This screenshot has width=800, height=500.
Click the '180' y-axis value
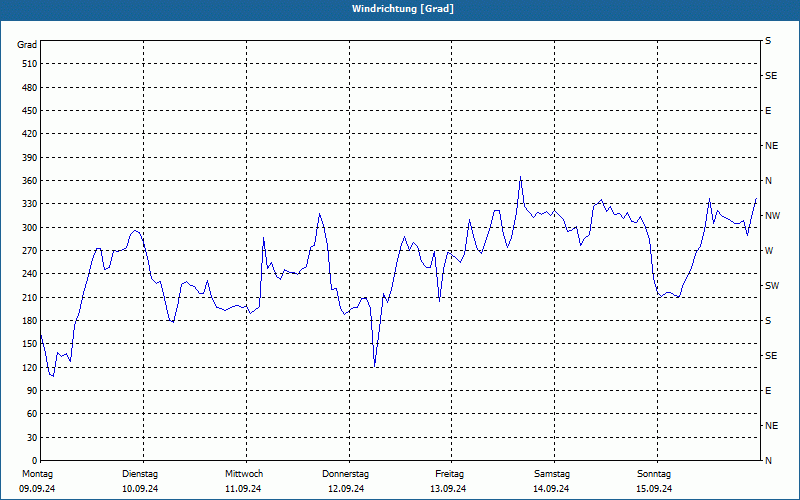click(30, 320)
